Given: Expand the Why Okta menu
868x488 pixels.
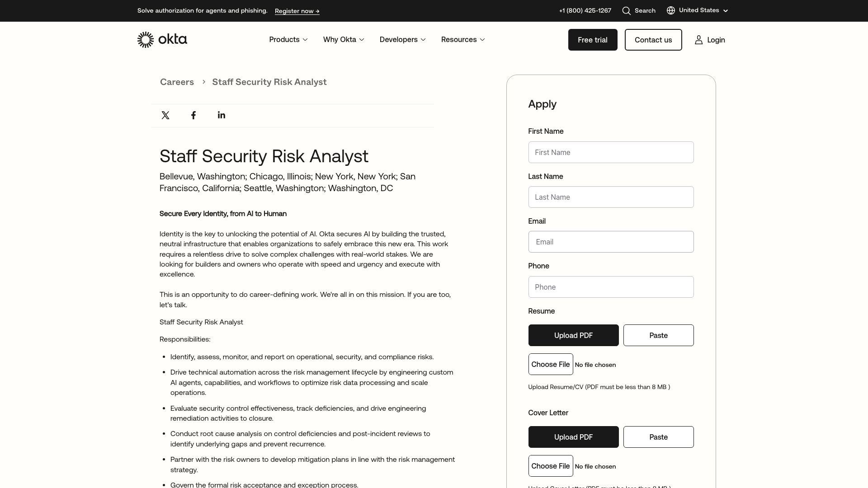Looking at the screenshot, I should point(344,39).
